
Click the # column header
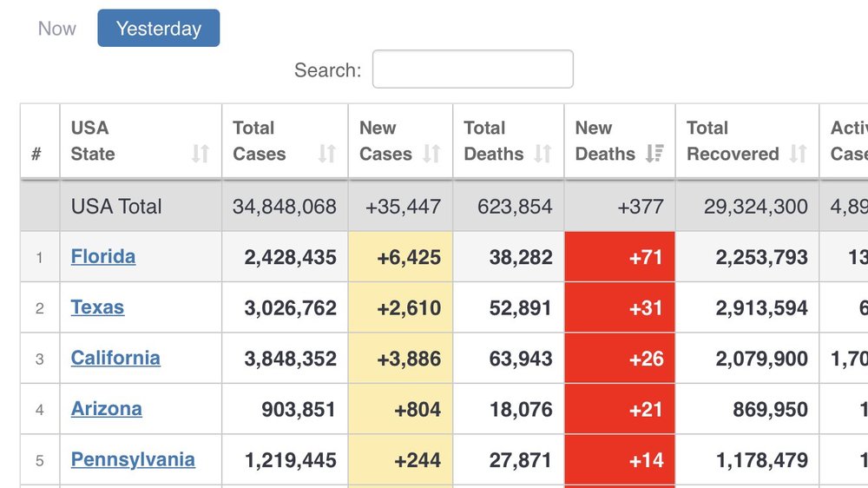tap(36, 154)
